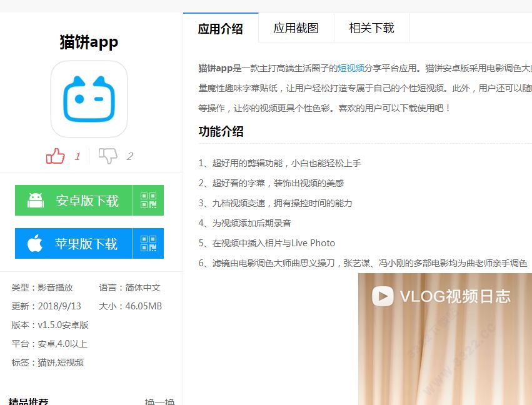Click the red thumbs-up like icon

(x=55, y=156)
